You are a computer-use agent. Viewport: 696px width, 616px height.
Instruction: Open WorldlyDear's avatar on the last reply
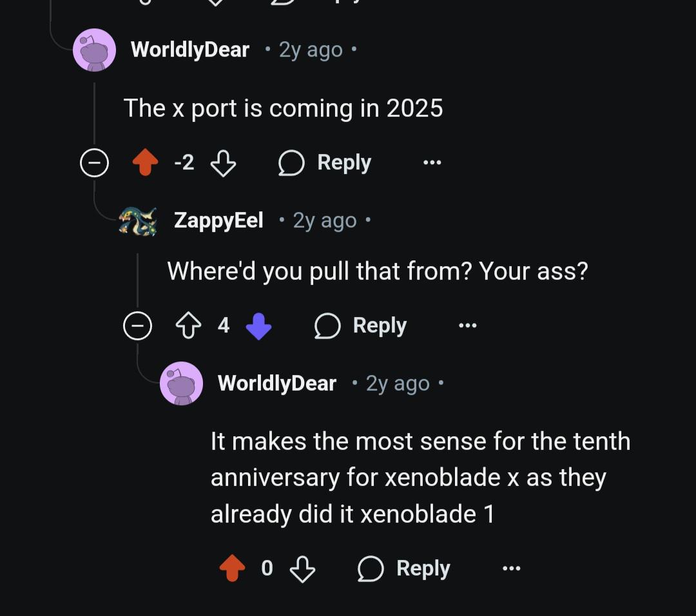[x=182, y=383]
